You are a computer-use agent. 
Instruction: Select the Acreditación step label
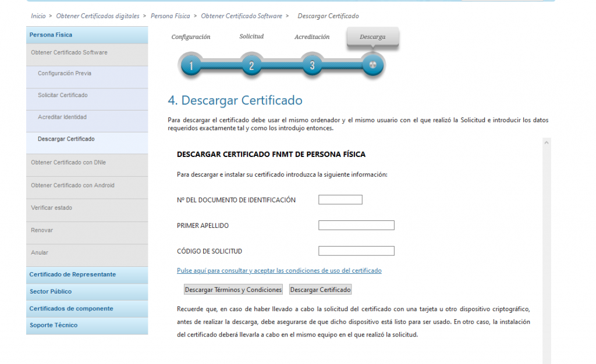pyautogui.click(x=312, y=37)
